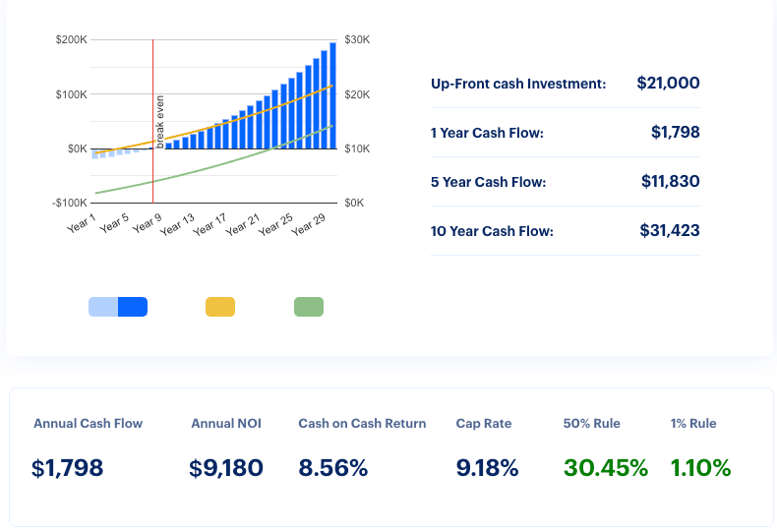This screenshot has height=532, width=777.
Task: Click the Cap Rate 9.18% value
Action: (487, 468)
